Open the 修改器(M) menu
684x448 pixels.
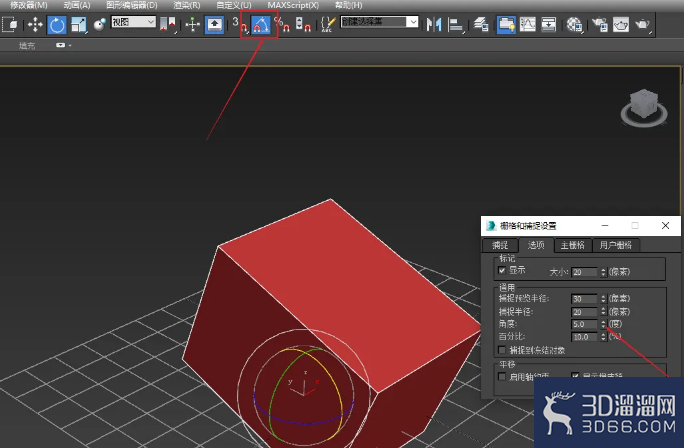pyautogui.click(x=29, y=5)
